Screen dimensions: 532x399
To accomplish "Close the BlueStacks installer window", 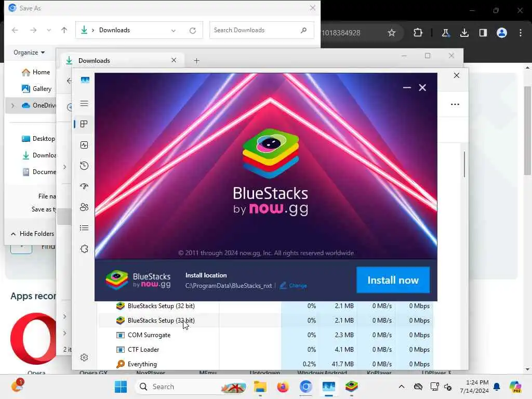I will (422, 87).
